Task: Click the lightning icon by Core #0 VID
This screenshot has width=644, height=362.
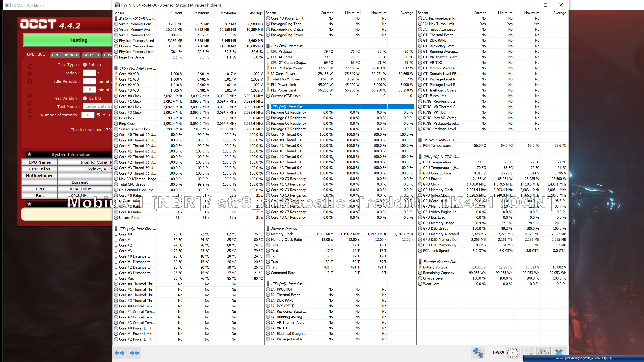Action: pos(116,74)
